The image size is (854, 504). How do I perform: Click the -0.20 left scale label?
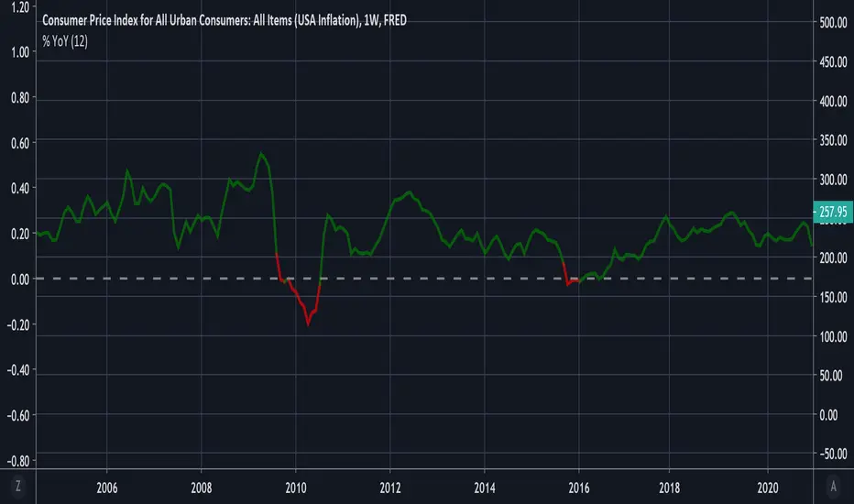coord(18,324)
